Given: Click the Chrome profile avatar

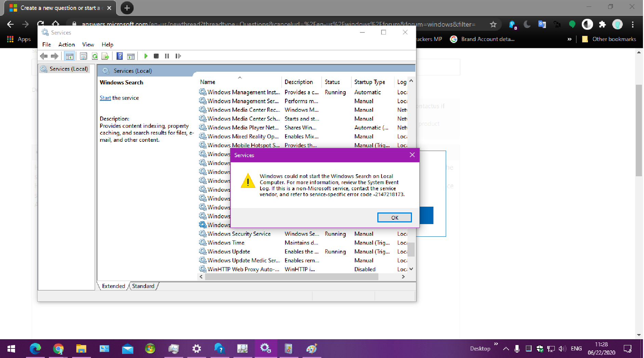Looking at the screenshot, I should [617, 24].
